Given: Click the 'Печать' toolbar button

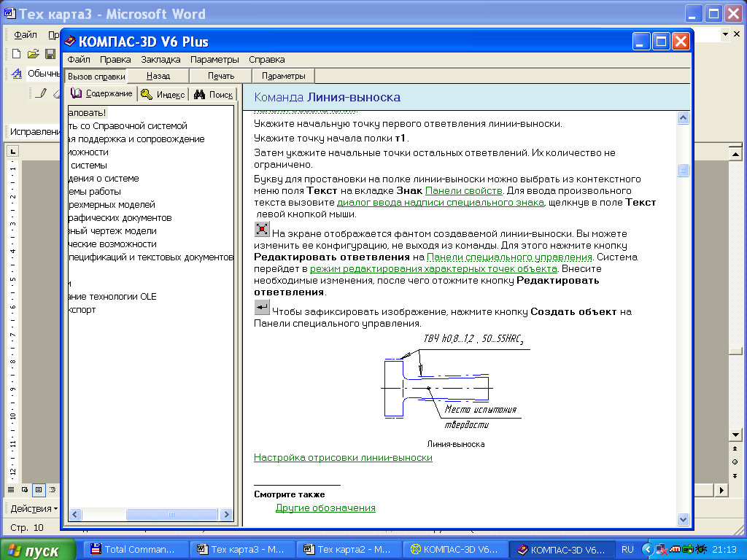Looking at the screenshot, I should [221, 76].
